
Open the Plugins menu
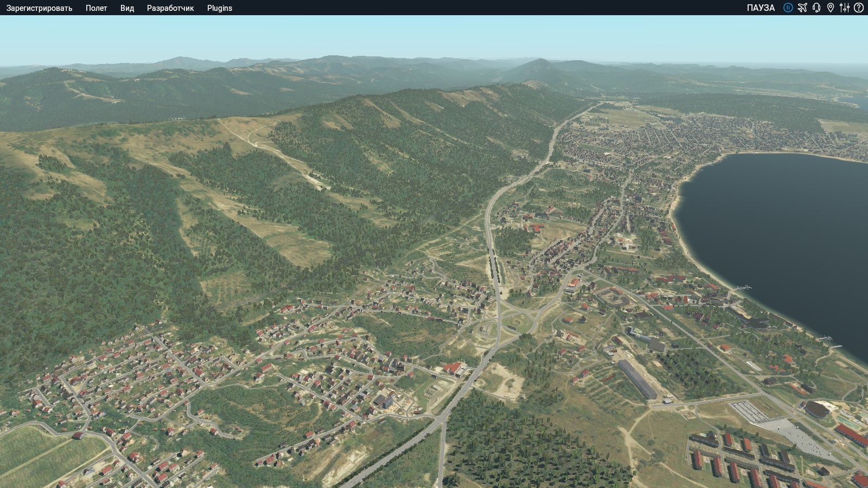pyautogui.click(x=220, y=8)
